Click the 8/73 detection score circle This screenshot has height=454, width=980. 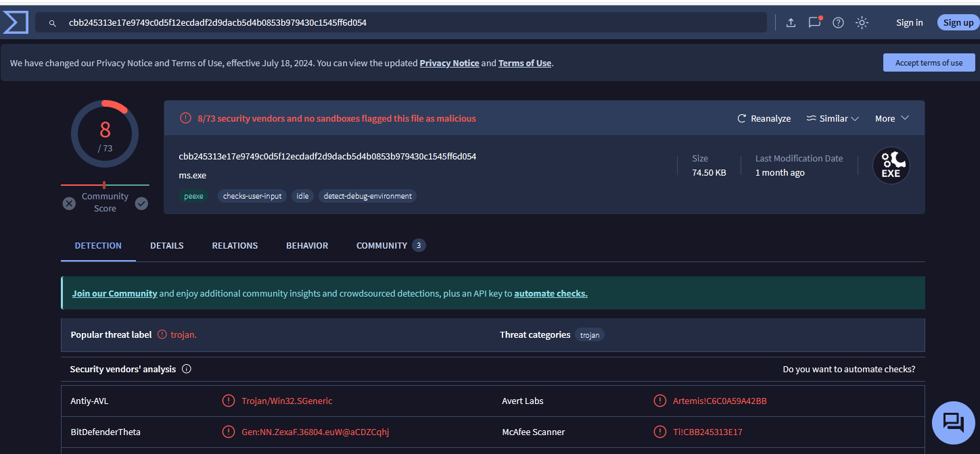coord(105,134)
